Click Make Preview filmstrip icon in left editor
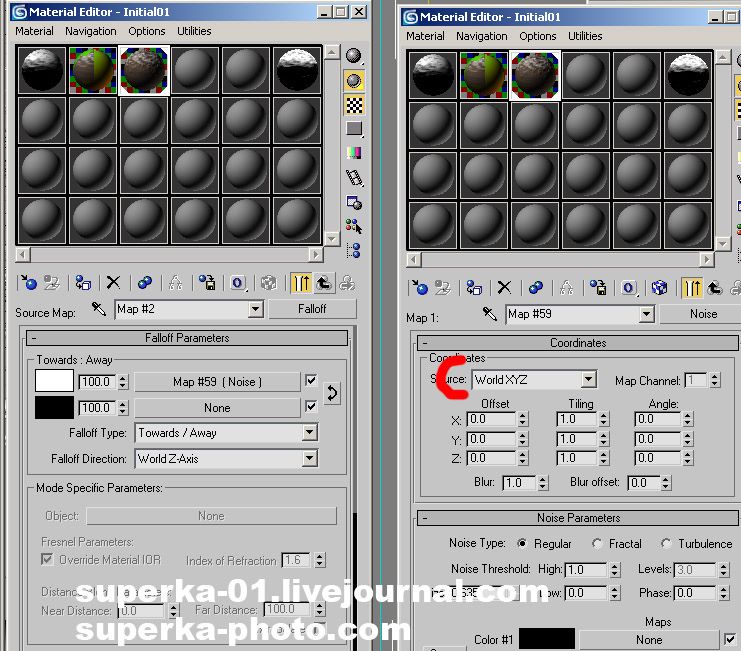Image resolution: width=741 pixels, height=651 pixels. (x=354, y=177)
